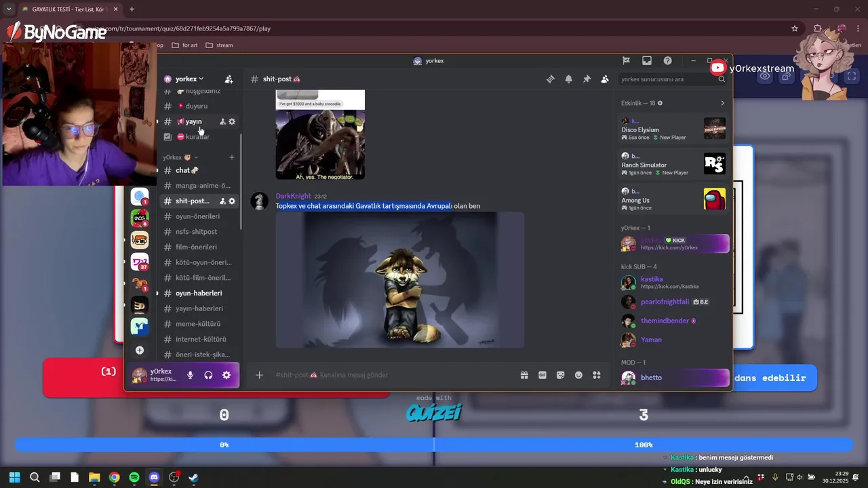Open the negotiator meme image
This screenshot has width=868, height=488.
pos(320,134)
